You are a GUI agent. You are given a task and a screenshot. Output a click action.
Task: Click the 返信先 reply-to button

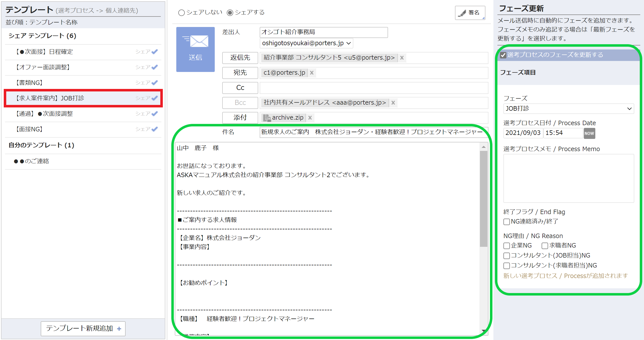tap(240, 57)
